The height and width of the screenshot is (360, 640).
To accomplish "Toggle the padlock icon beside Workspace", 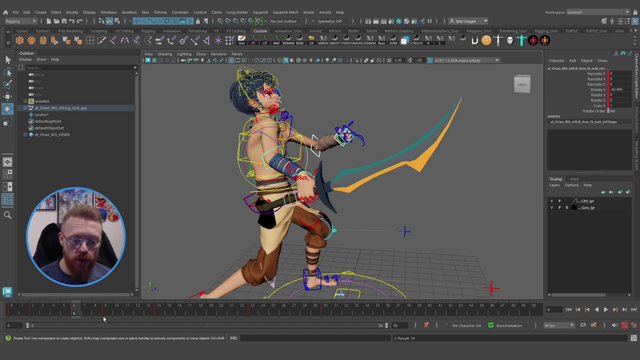I will click(635, 12).
